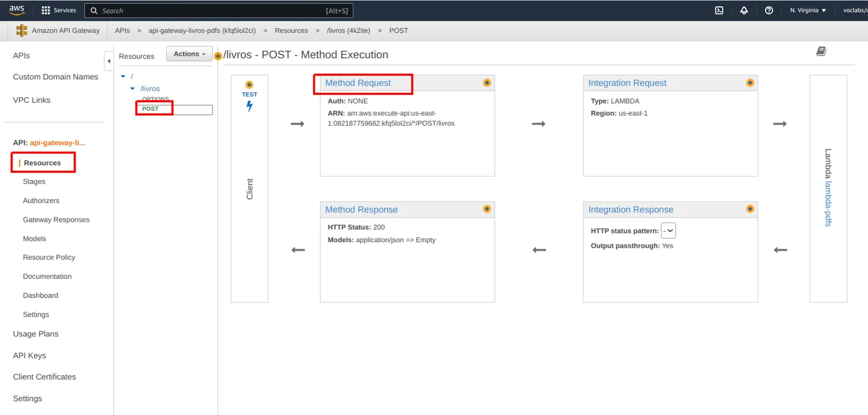868x415 pixels.
Task: Go to API Keys
Action: tap(30, 356)
